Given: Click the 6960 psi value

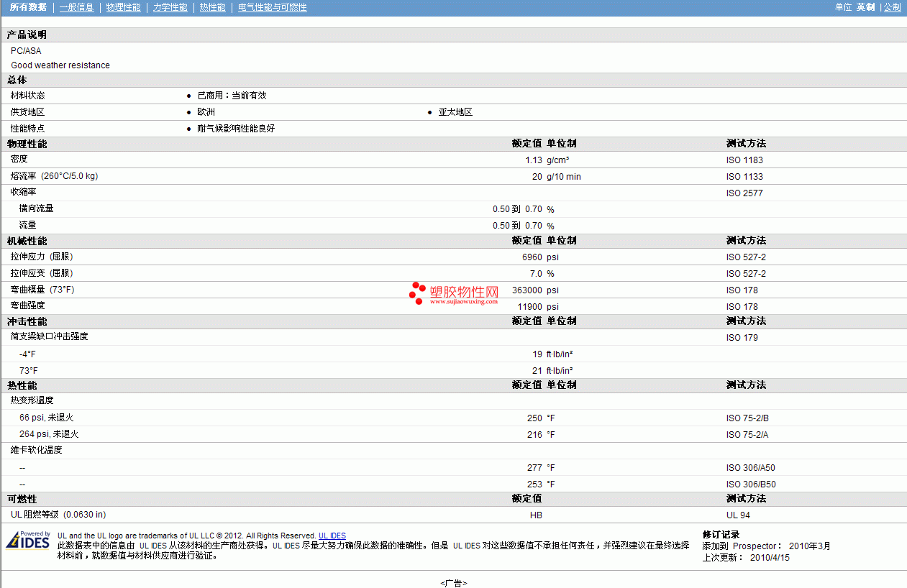Looking at the screenshot, I should (x=541, y=257).
